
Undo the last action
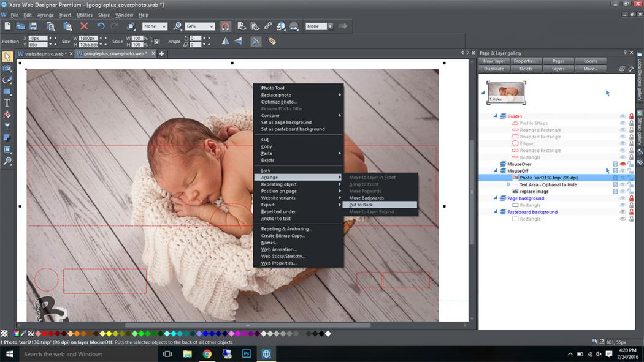click(x=101, y=26)
